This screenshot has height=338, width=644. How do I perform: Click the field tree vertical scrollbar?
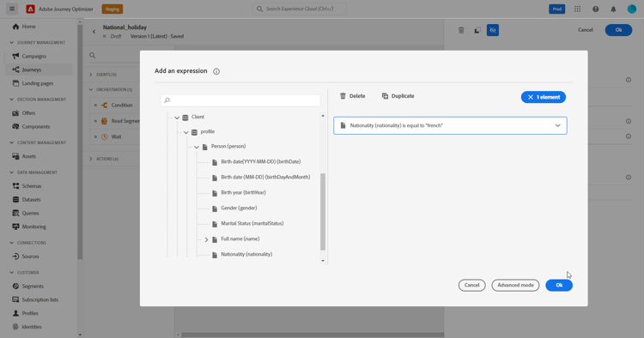[x=323, y=212]
